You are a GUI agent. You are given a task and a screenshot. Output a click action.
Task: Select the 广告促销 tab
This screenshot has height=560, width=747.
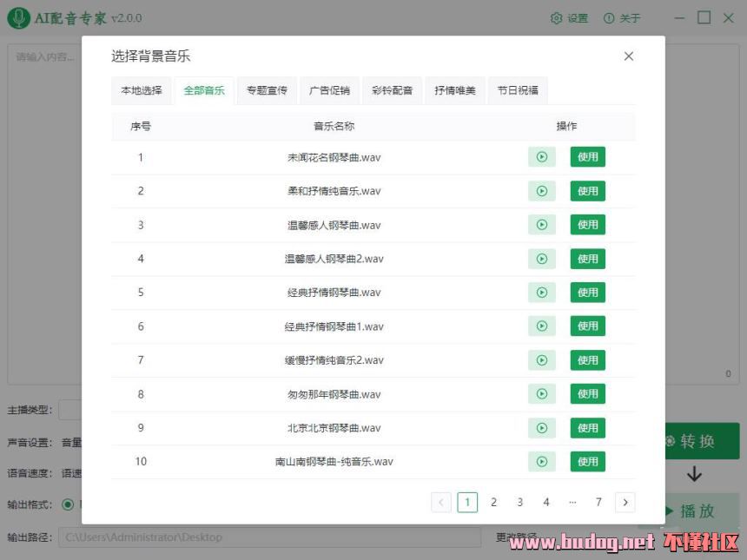(329, 90)
